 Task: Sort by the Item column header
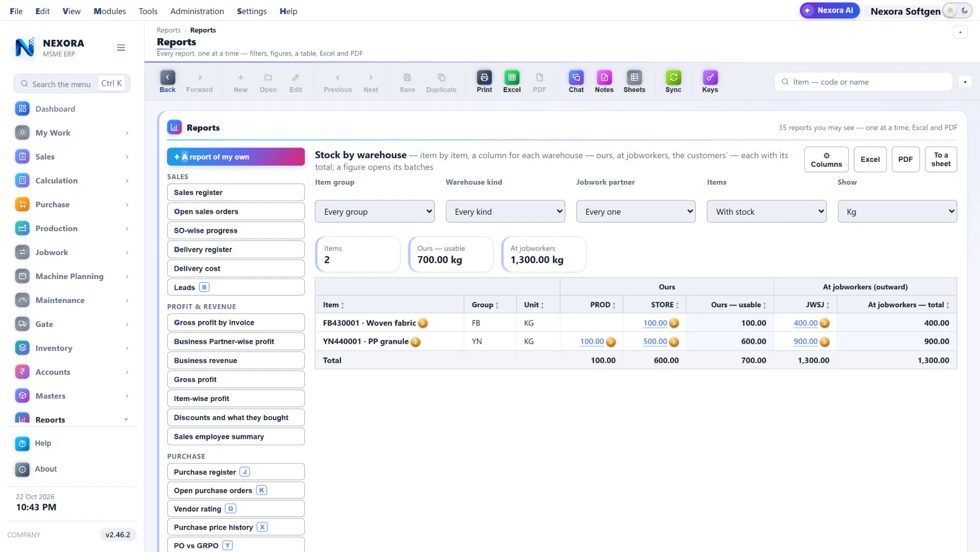[x=333, y=305]
